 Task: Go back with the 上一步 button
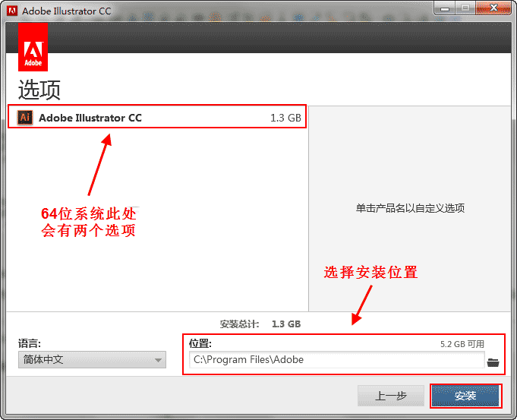click(391, 395)
